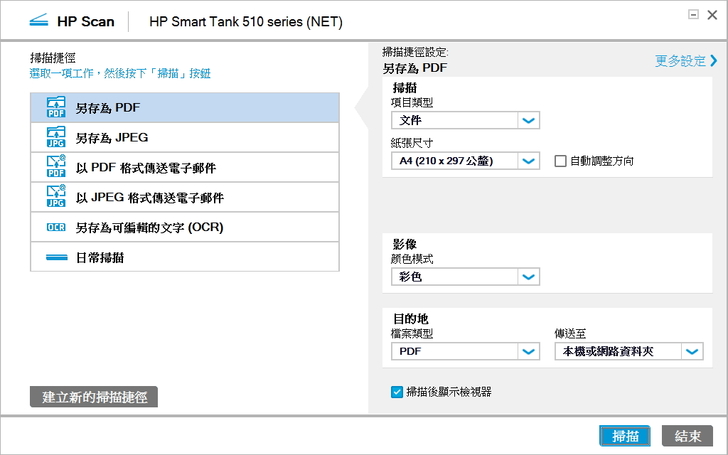Viewport: 728px width, 455px height.
Task: Click the 結束 button to exit
Action: [687, 436]
